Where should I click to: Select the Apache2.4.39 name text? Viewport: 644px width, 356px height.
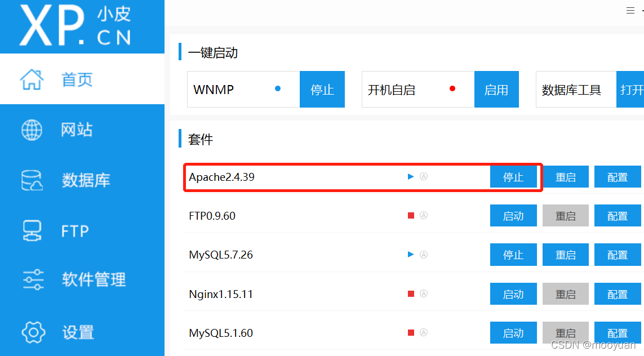coord(222,177)
